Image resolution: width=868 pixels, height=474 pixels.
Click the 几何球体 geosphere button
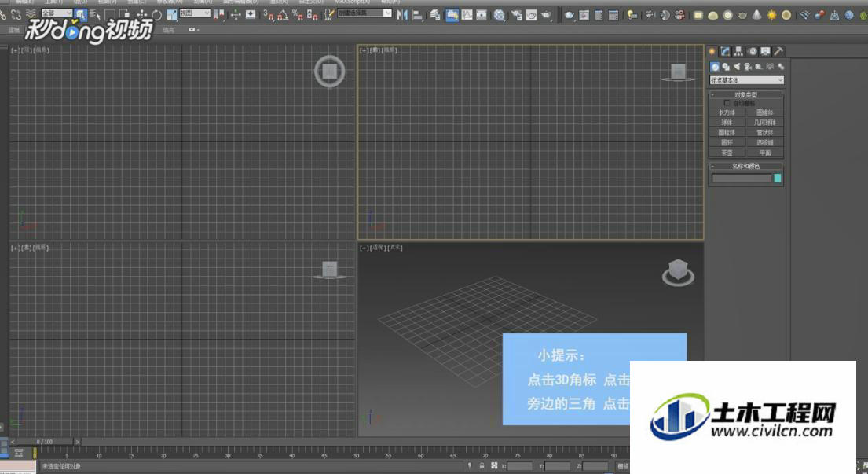[764, 123]
